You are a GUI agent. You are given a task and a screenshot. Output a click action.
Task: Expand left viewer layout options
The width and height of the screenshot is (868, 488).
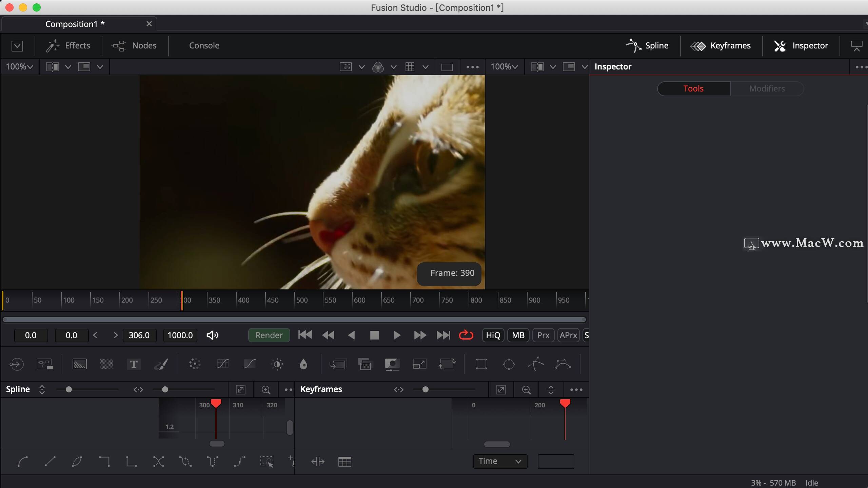(100, 67)
